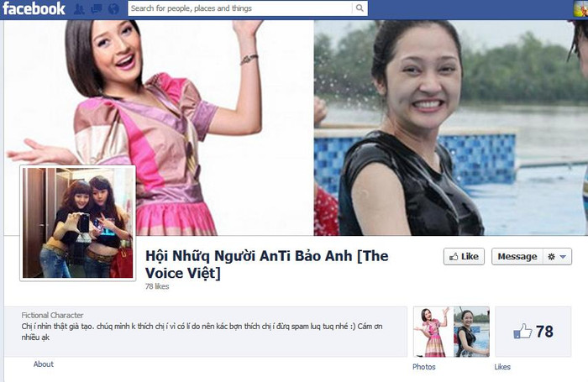Click the user avatar in the top-right corner
The width and height of the screenshot is (588, 382).
[x=580, y=8]
